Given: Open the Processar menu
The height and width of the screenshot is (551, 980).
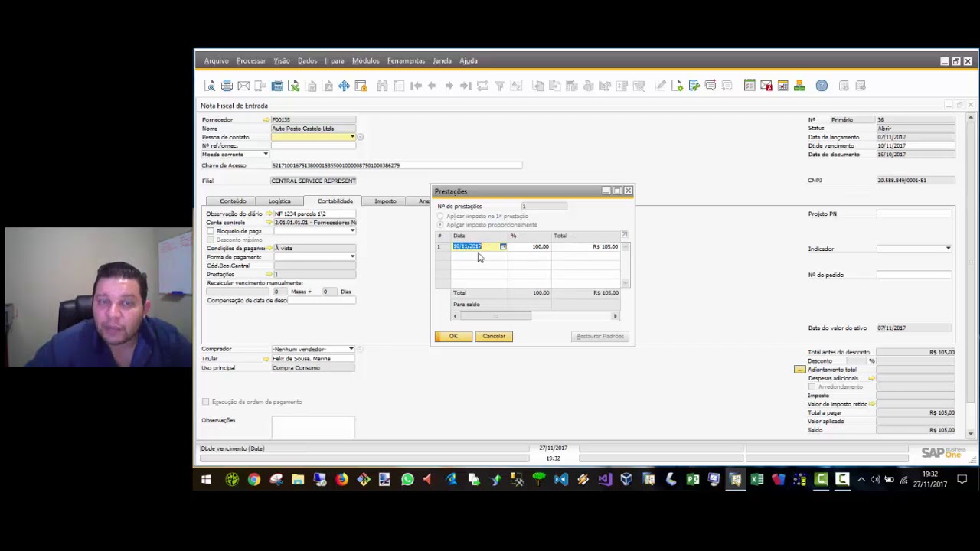Looking at the screenshot, I should pos(251,60).
